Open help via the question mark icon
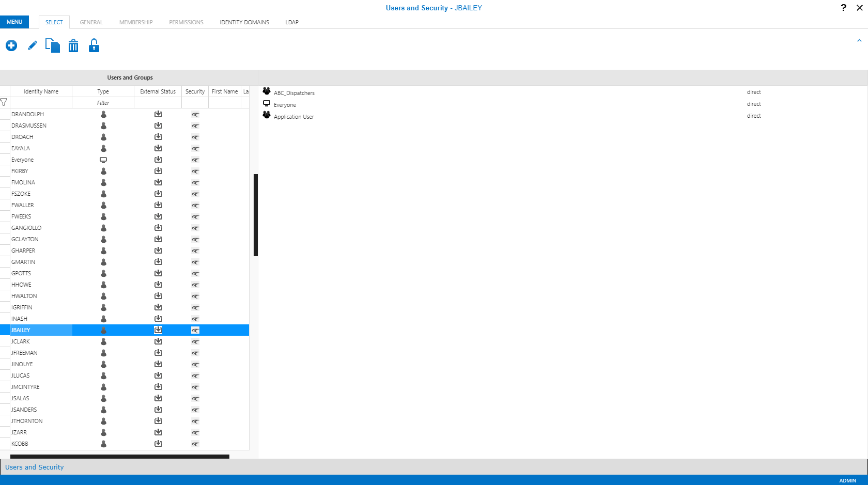Screen dimensions: 868x485 (x=843, y=8)
